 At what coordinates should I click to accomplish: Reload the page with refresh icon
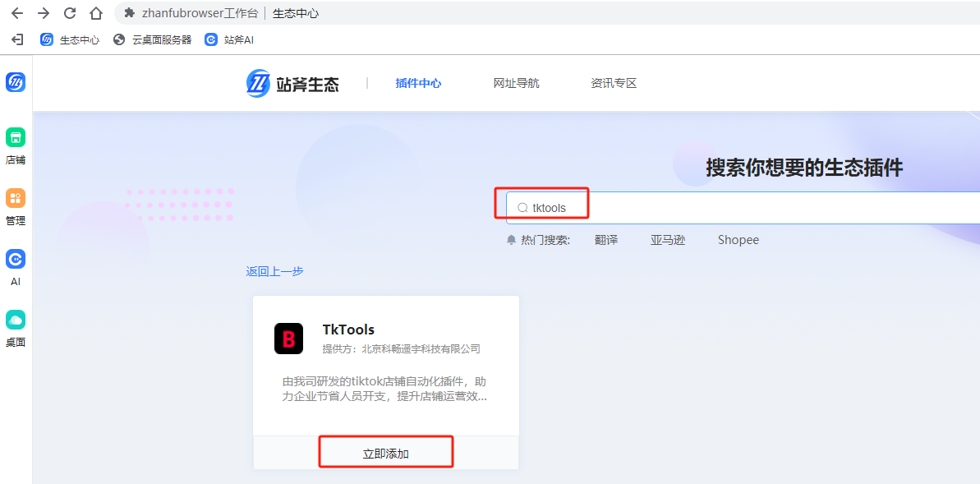pyautogui.click(x=69, y=13)
